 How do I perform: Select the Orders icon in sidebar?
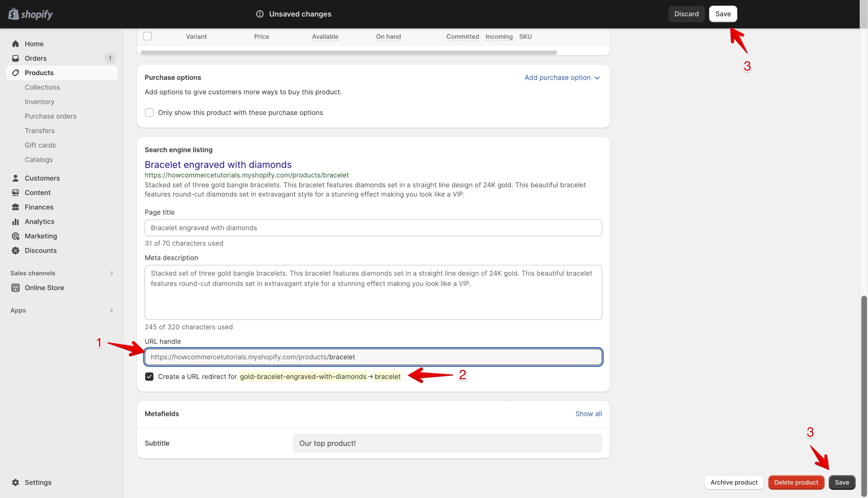pos(15,58)
